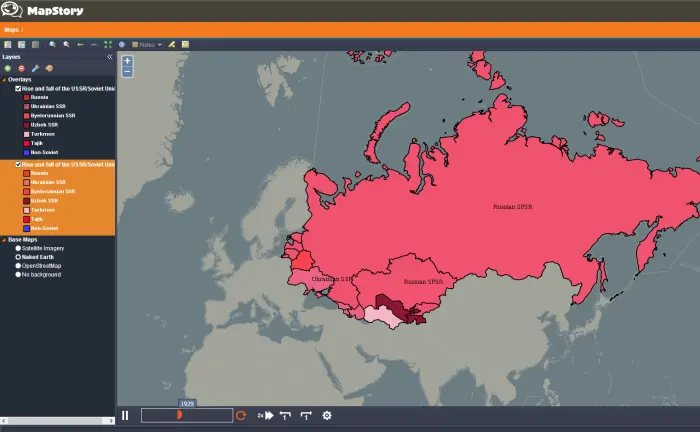Select Satellite Imagery base map
700x432 pixels.
18,248
